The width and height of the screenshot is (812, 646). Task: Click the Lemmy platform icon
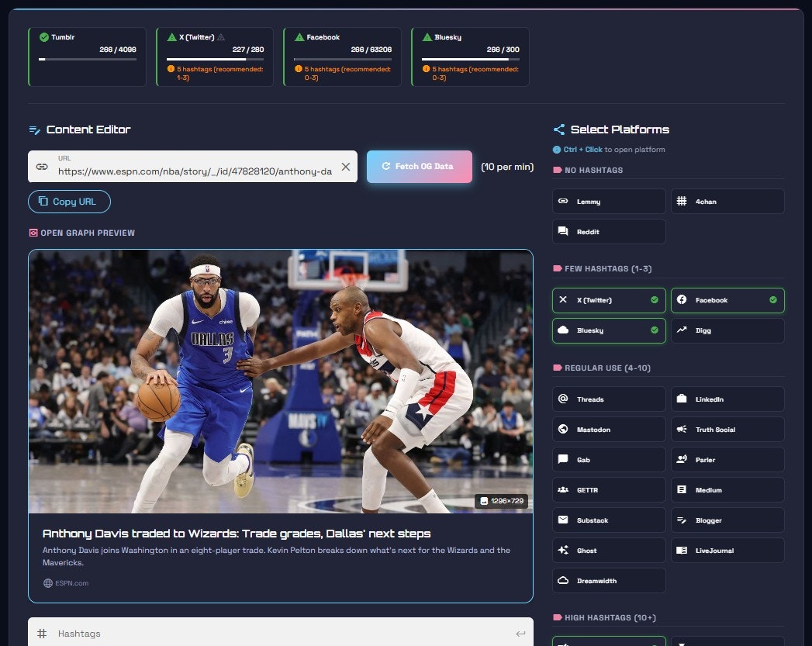562,201
